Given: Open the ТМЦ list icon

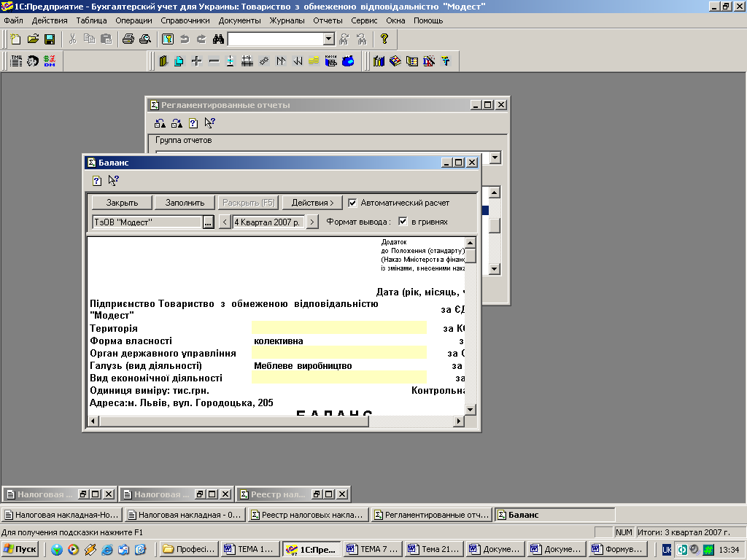Looking at the screenshot, I should [16, 61].
